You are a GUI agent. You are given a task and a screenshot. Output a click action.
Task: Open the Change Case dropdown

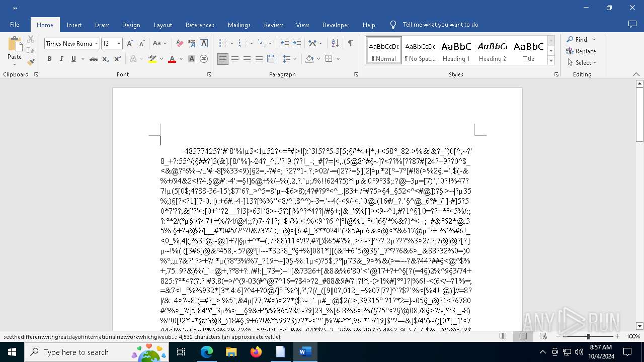tap(159, 44)
